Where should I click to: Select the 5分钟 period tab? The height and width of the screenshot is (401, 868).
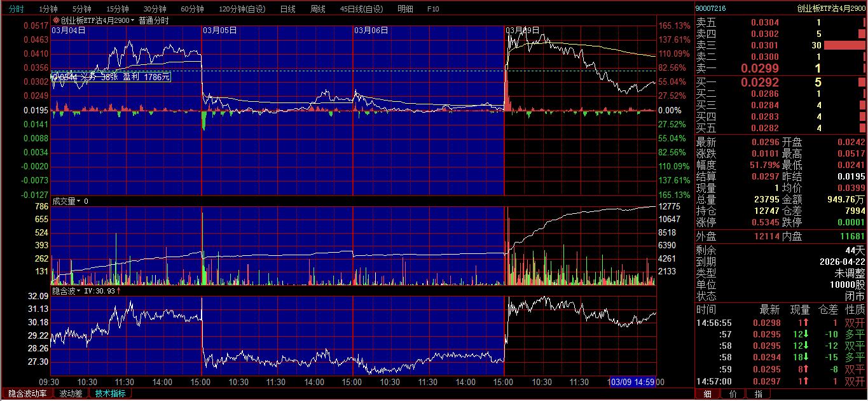(81, 9)
